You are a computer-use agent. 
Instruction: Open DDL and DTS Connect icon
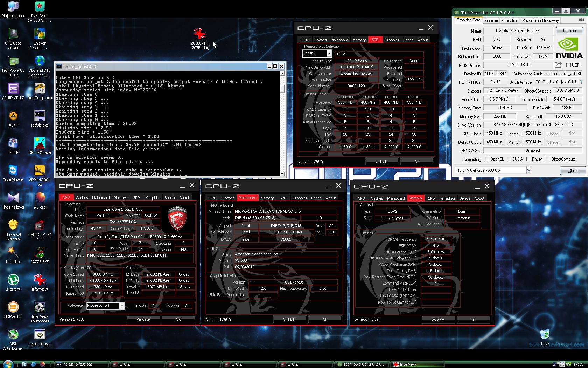[40, 66]
